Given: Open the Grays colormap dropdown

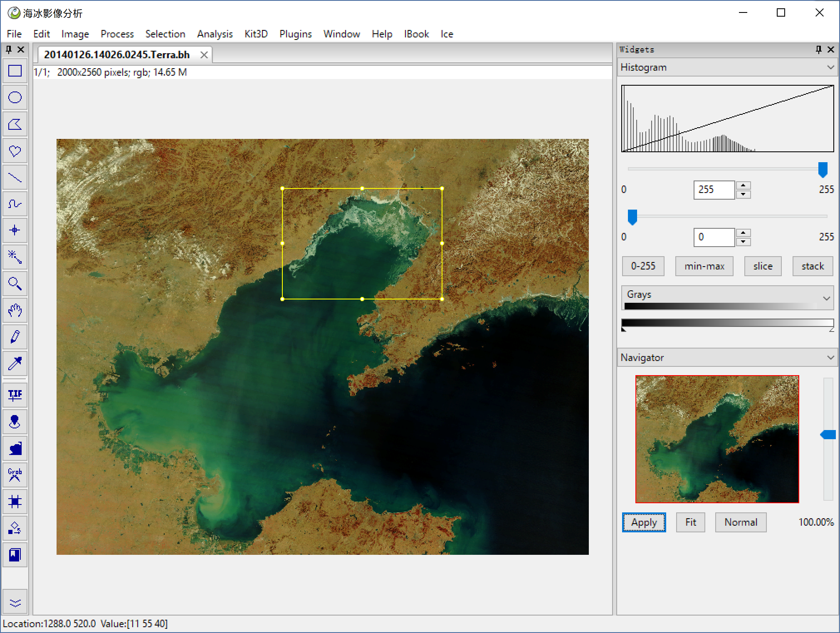Looking at the screenshot, I should click(826, 298).
